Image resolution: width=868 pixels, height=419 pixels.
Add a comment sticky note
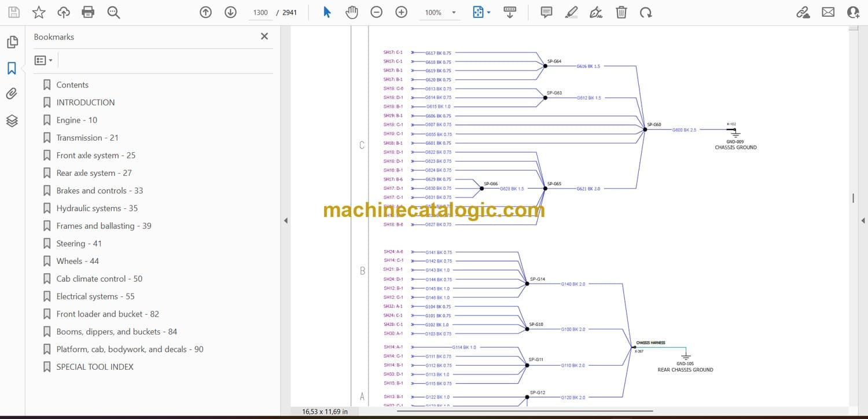pos(546,12)
